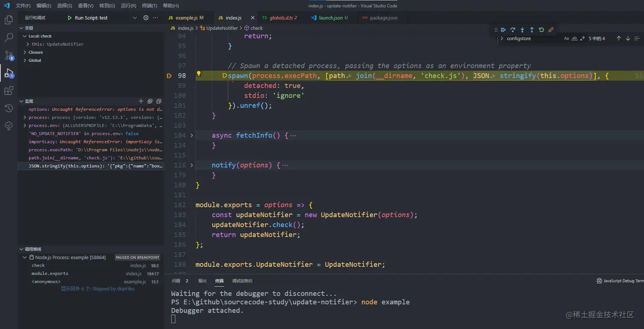Viewport: 644px width, 329px height.
Task: Click the 显示另外 6 个 skipped frames link
Action: 98,289
